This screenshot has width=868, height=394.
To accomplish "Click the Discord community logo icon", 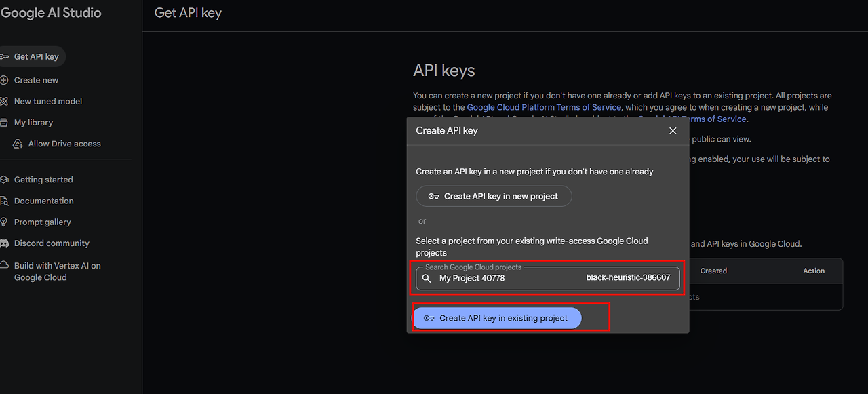I will coord(4,243).
